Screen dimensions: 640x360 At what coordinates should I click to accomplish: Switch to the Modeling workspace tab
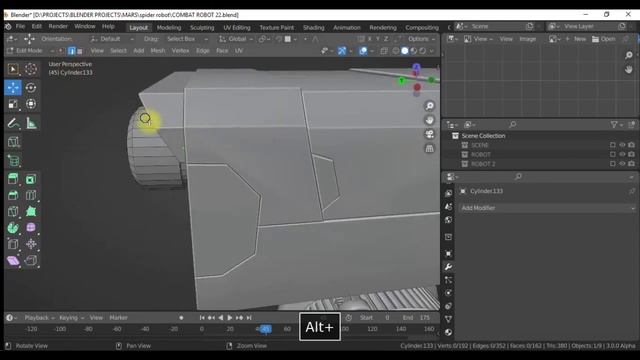click(169, 28)
